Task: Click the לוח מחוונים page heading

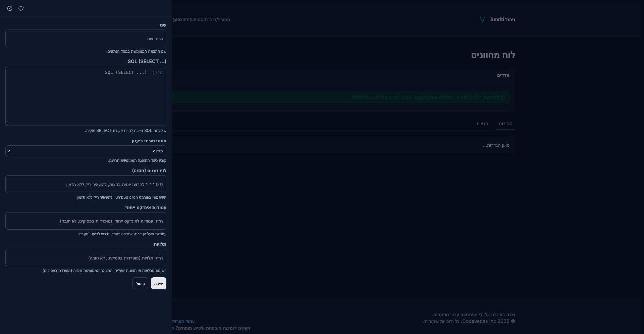Action: click(x=493, y=55)
